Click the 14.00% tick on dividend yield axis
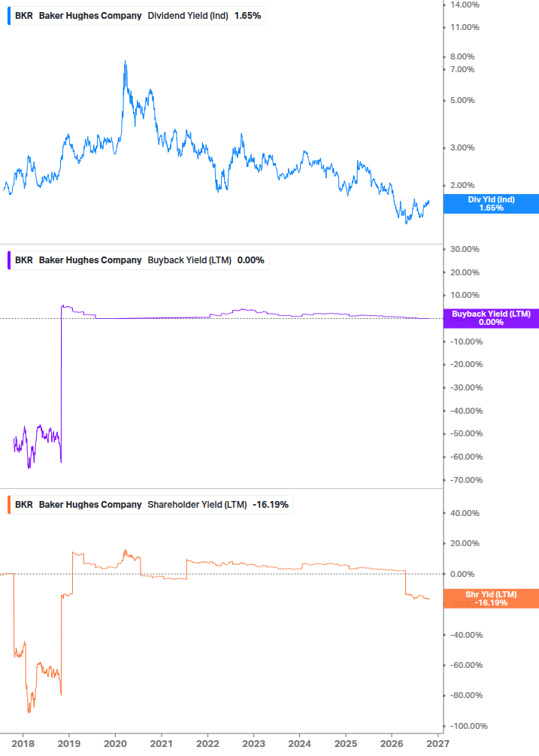The height and width of the screenshot is (756, 539). pyautogui.click(x=465, y=5)
